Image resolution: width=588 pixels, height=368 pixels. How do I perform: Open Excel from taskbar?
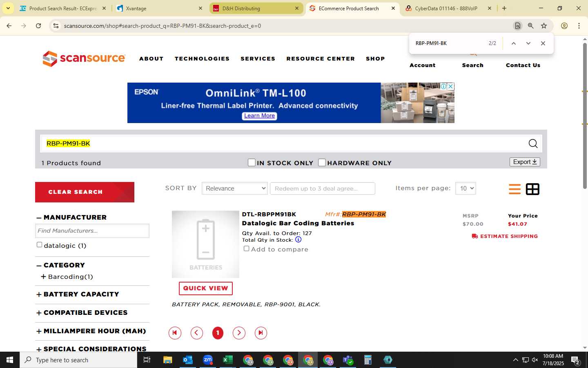click(x=227, y=360)
